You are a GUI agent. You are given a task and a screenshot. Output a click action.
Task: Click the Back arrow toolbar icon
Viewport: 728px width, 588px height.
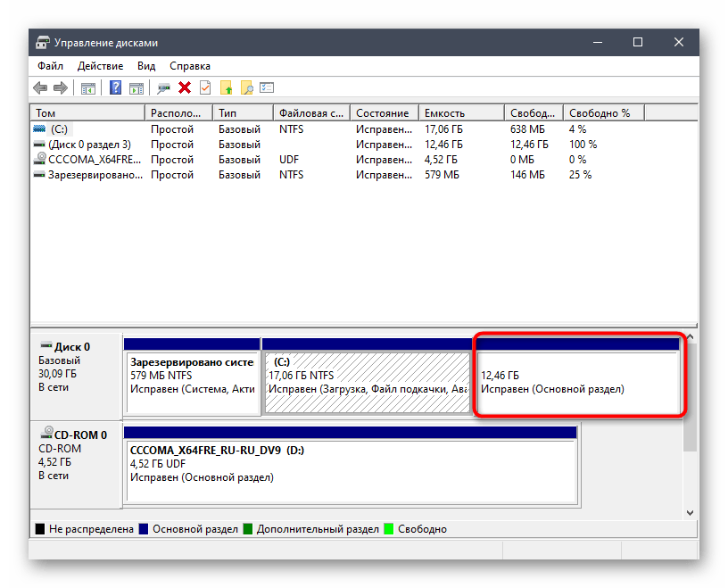(40, 87)
